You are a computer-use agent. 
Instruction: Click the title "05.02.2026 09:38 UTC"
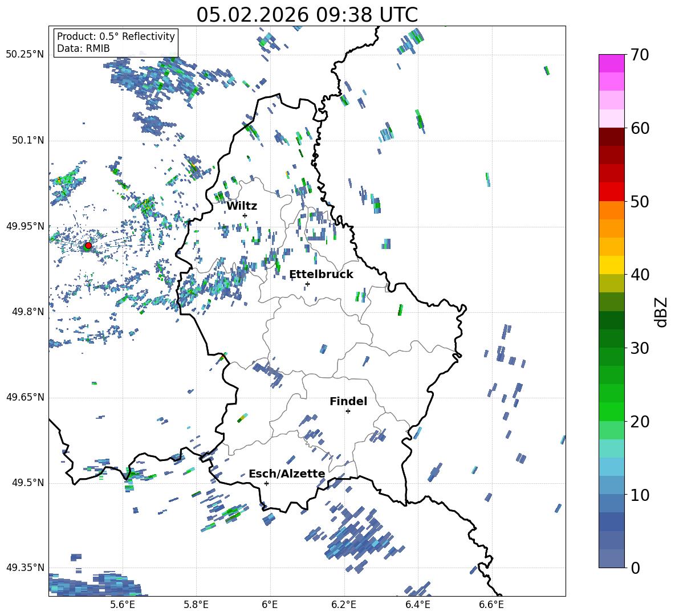coord(307,15)
